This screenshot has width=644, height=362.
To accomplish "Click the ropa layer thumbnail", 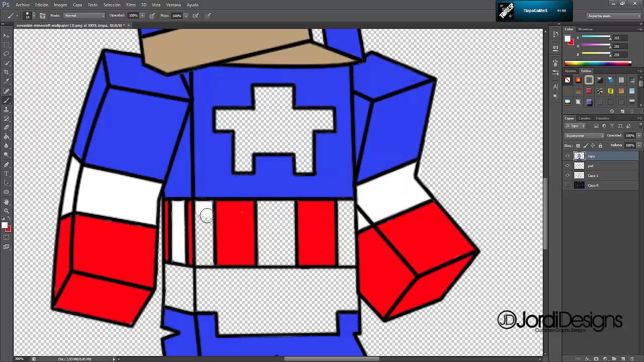I will pyautogui.click(x=579, y=156).
